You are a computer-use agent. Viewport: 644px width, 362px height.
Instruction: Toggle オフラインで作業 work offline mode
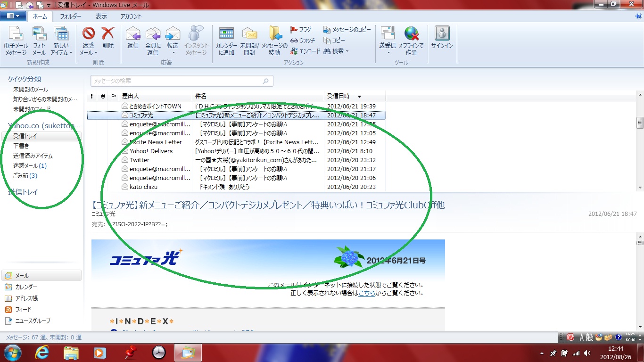tap(411, 34)
